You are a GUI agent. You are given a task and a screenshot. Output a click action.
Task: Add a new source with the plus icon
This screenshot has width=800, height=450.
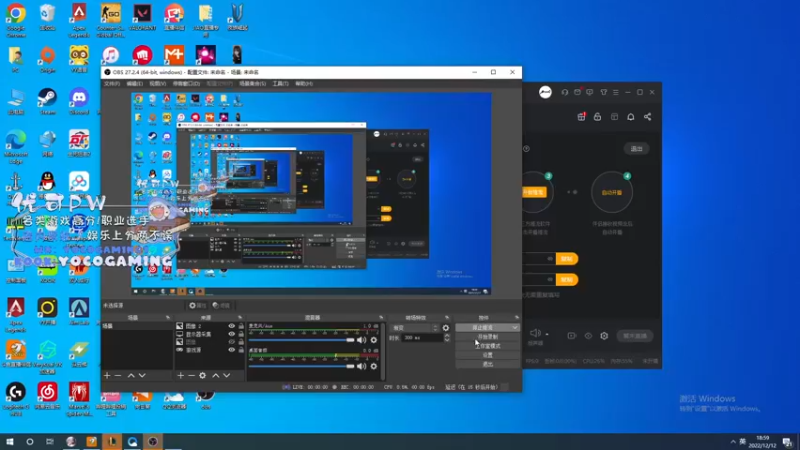[x=181, y=376]
